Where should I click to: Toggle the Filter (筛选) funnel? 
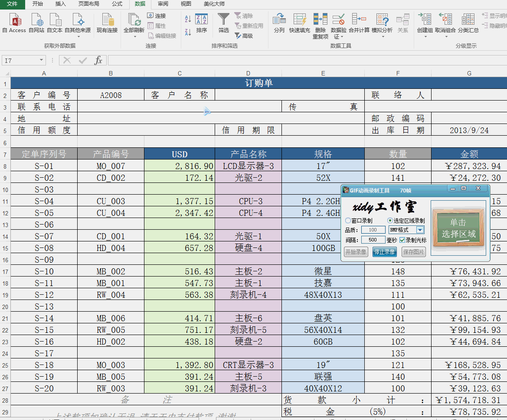pyautogui.click(x=223, y=23)
